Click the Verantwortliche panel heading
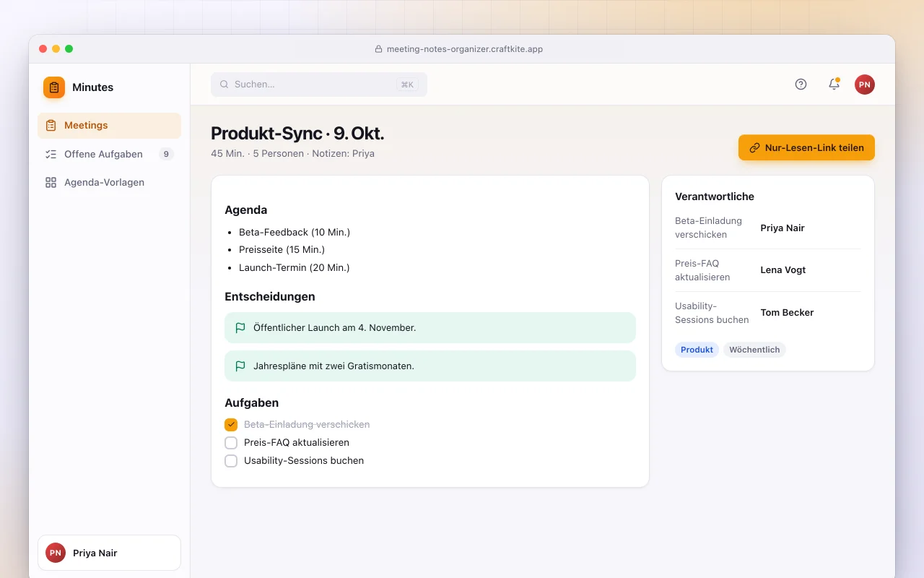 (715, 197)
